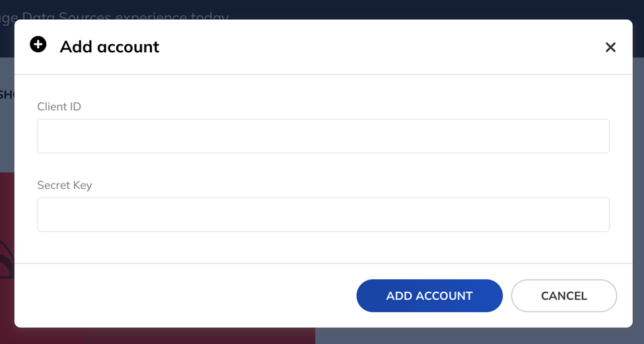Click the dark red panel behind the dialog

tap(164, 336)
